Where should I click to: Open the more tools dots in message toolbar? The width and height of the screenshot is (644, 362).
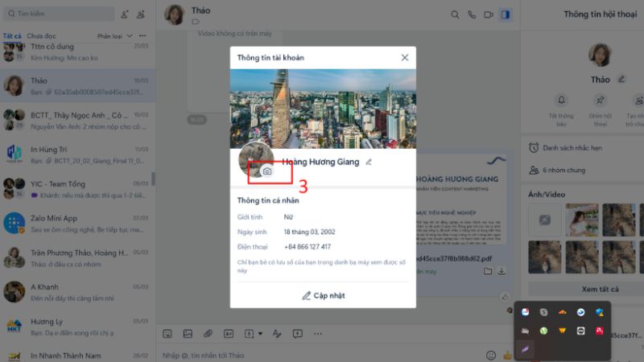coord(318,334)
